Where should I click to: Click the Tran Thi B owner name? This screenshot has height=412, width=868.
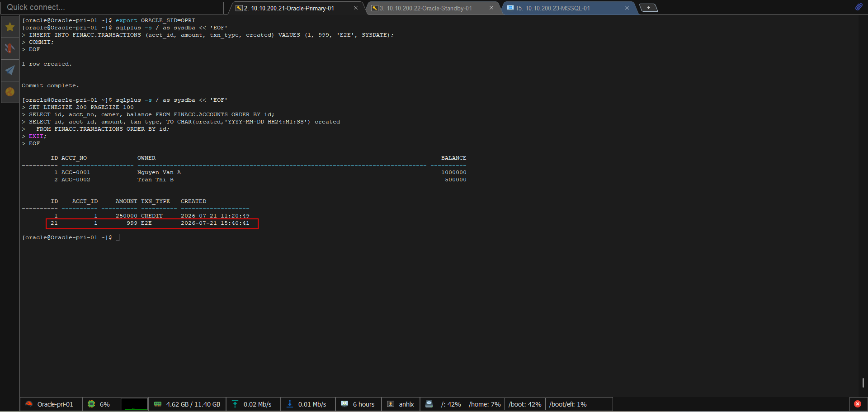coord(156,180)
